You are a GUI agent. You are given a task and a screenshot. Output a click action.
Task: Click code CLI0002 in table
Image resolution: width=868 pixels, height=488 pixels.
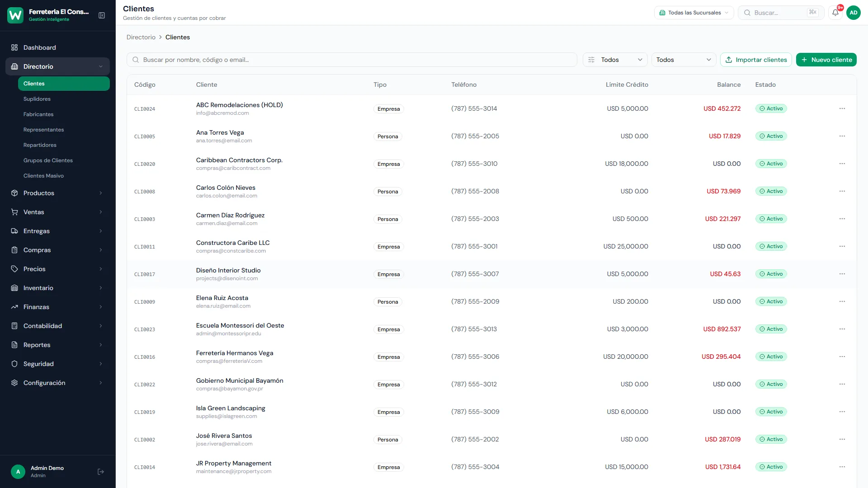click(145, 440)
